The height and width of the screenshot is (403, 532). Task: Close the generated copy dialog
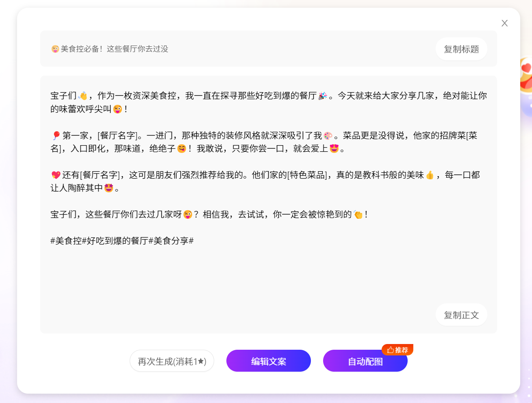point(504,23)
